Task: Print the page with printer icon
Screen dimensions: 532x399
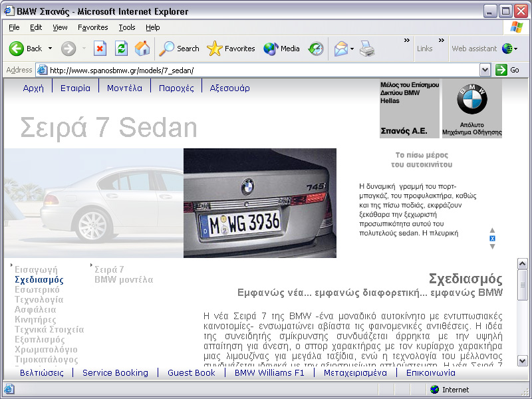Action: click(x=367, y=49)
